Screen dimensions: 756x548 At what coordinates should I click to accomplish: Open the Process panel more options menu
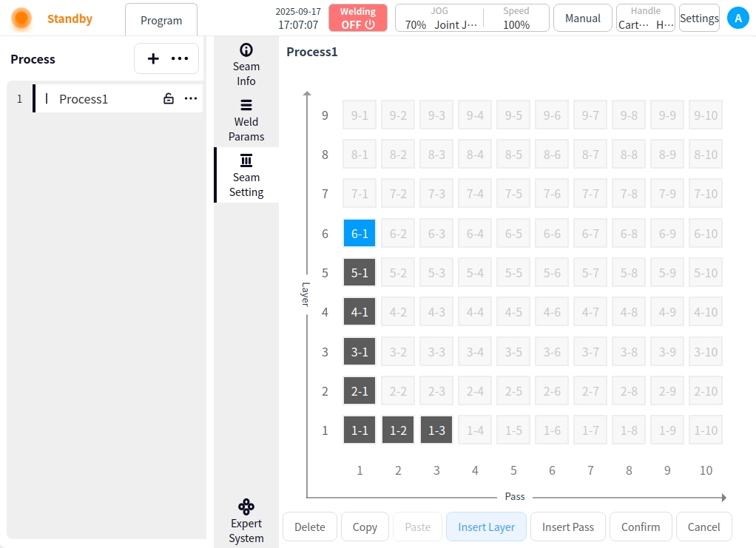[x=180, y=59]
